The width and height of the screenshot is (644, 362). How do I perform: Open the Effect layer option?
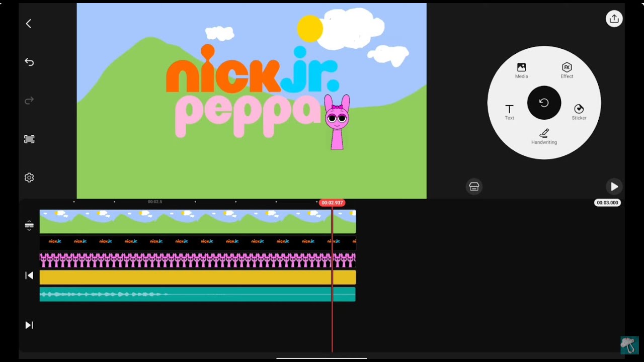click(567, 70)
